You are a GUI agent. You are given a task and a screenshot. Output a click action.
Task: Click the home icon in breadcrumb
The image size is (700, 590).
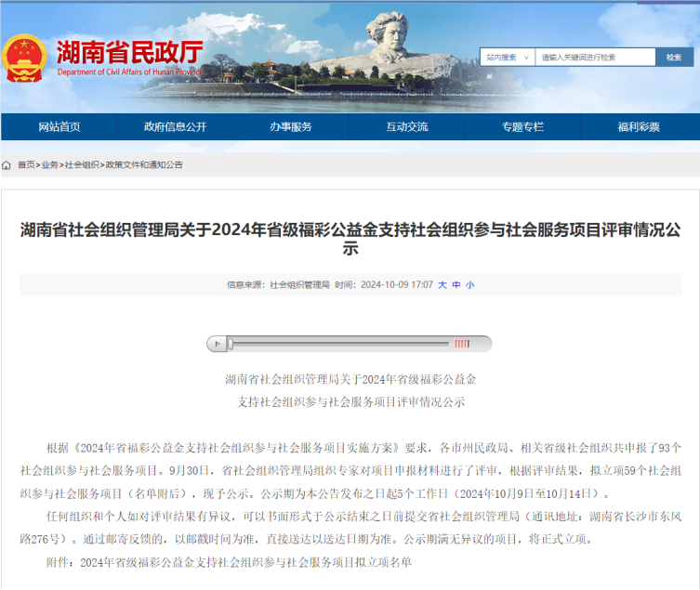tap(7, 165)
